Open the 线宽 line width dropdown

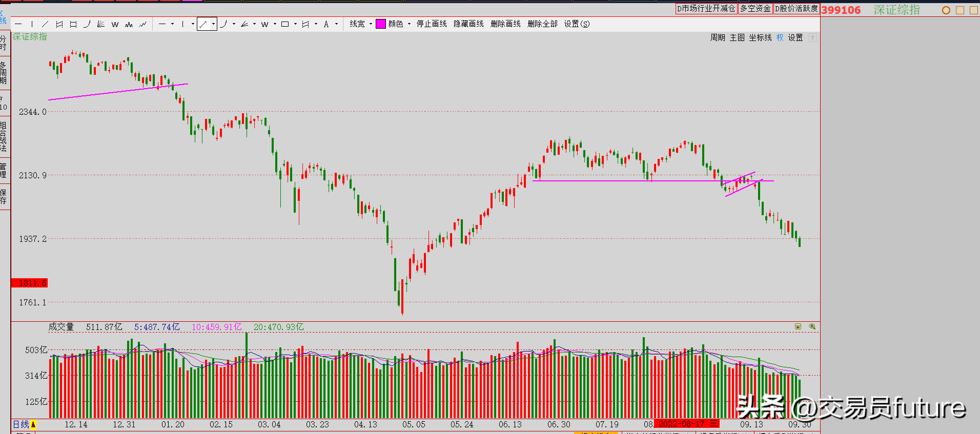click(x=360, y=24)
